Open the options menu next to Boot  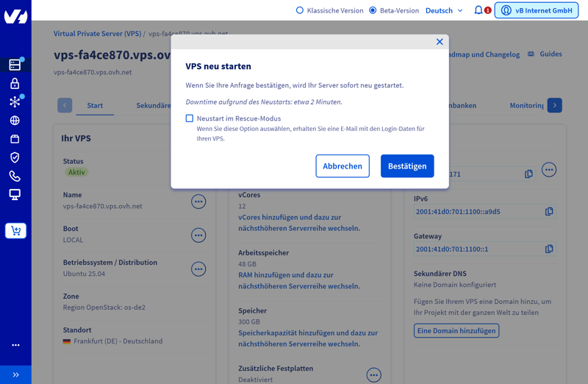point(198,235)
